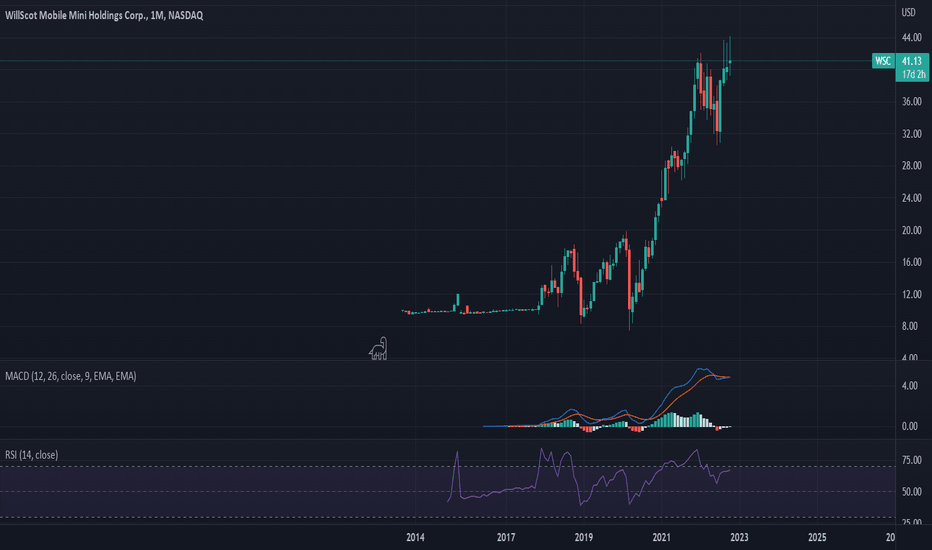Click the 8.00 price scale label
The height and width of the screenshot is (550, 932).
point(909,326)
